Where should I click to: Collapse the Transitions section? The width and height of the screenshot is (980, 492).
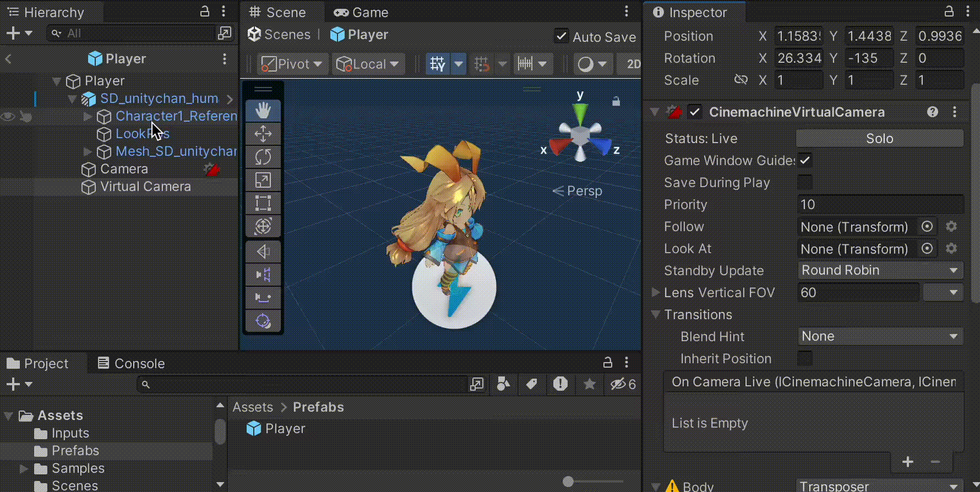(x=656, y=314)
